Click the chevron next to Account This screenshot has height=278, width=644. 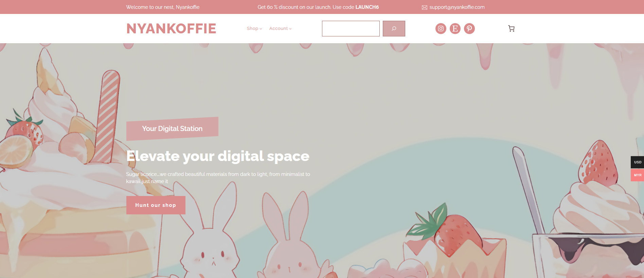pyautogui.click(x=290, y=29)
